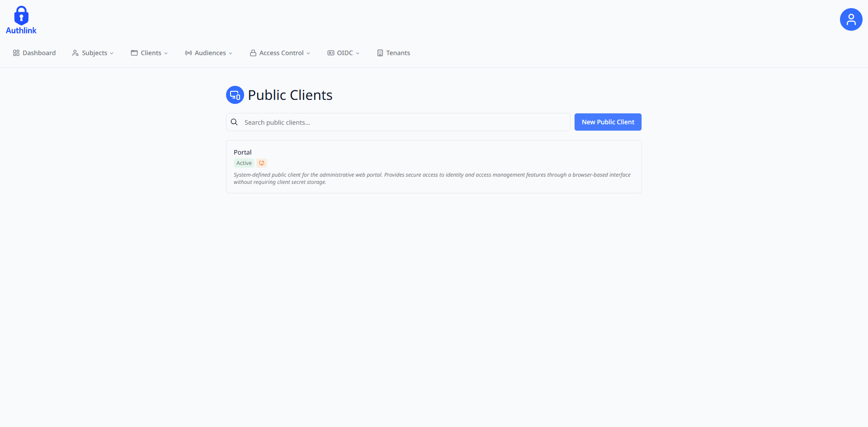The image size is (868, 427).
Task: Expand the Subjects dropdown
Action: click(x=112, y=53)
